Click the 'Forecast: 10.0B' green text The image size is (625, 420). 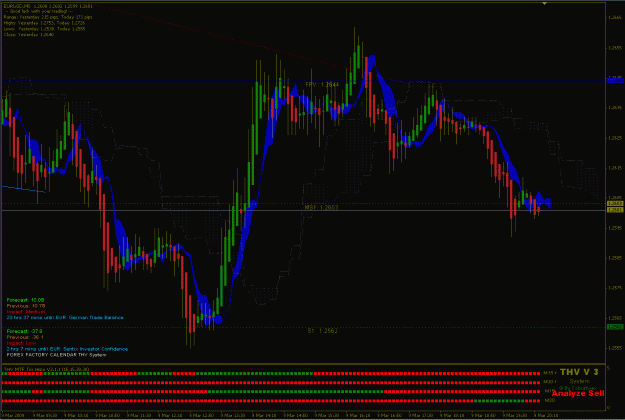pyautogui.click(x=25, y=300)
